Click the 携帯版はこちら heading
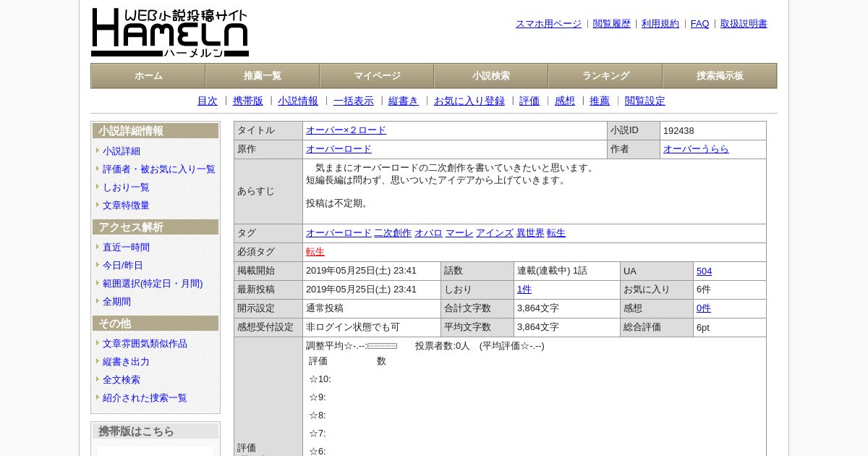868x456 pixels. pyautogui.click(x=156, y=431)
